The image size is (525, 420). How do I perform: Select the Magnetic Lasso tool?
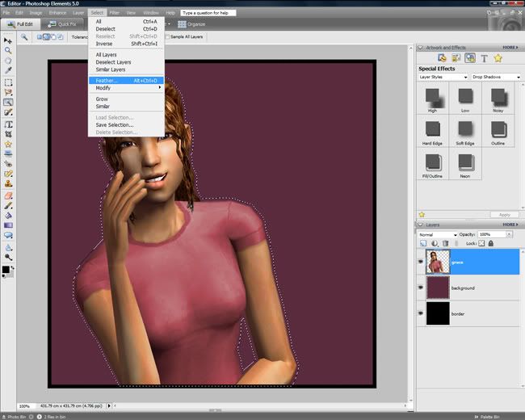[8, 92]
